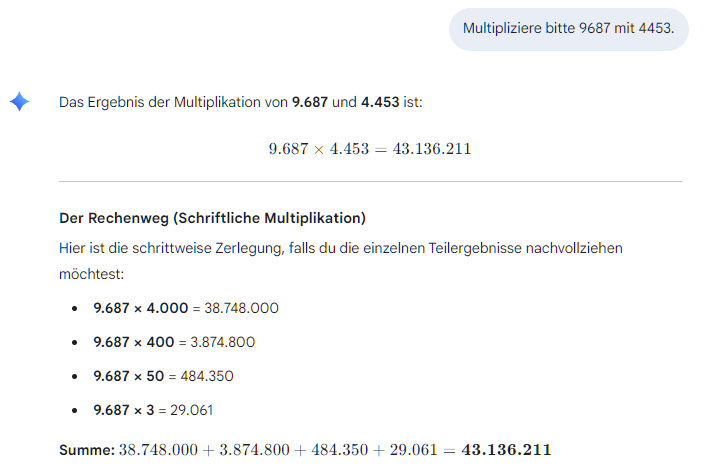Click the bold final sum 43.136.211
Viewport: 713px width, 472px height.
[506, 450]
